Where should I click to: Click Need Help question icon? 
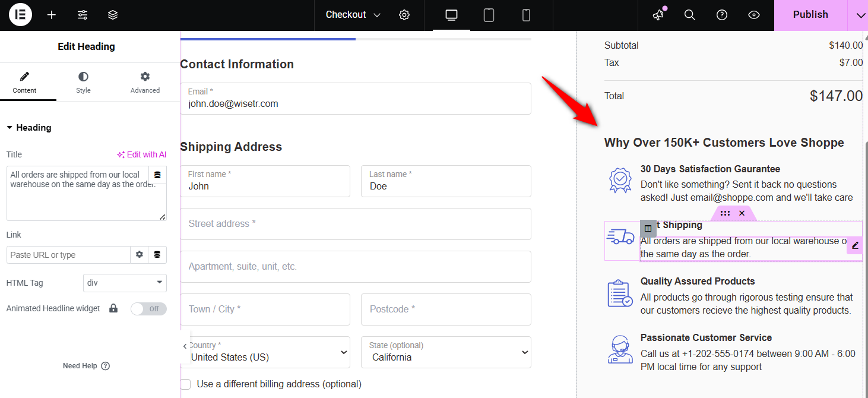[x=106, y=366]
